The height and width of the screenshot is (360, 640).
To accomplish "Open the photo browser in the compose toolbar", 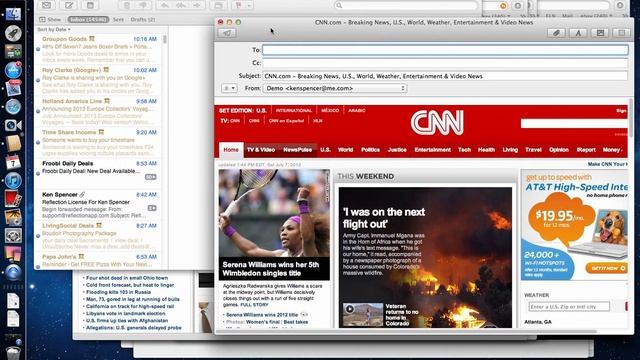I will [600, 33].
